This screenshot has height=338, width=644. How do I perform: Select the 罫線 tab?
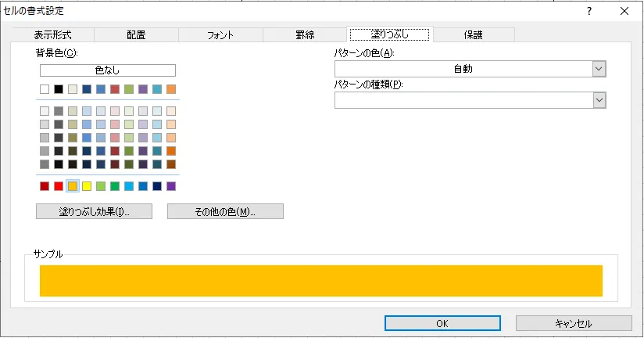tap(304, 34)
